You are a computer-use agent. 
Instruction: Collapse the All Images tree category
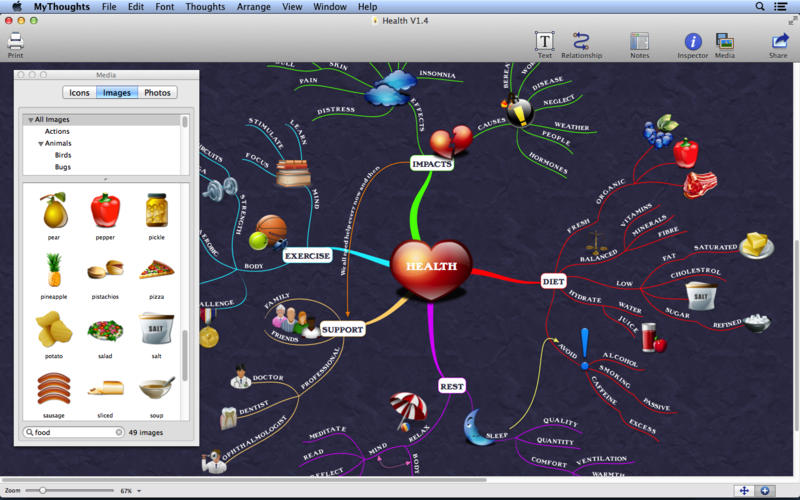coord(30,120)
